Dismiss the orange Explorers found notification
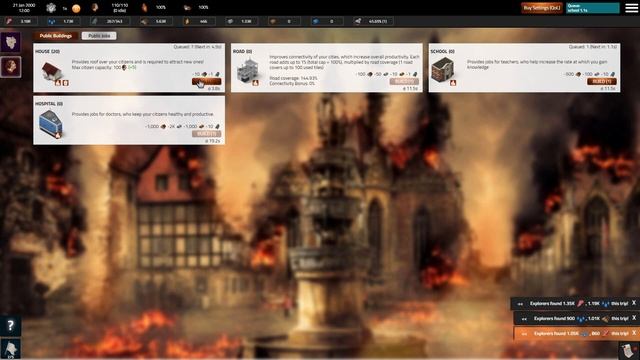Image resolution: width=640 pixels, height=360 pixels. 634,333
